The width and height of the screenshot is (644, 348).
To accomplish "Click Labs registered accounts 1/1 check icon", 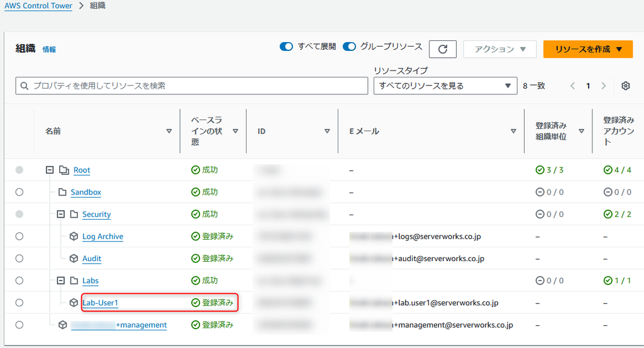I will [x=608, y=281].
